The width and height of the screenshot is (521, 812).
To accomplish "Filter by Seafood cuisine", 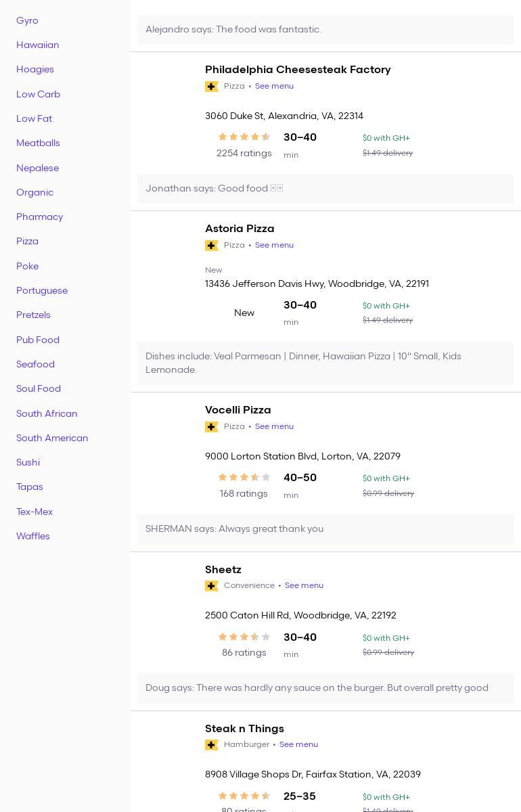I will [35, 365].
